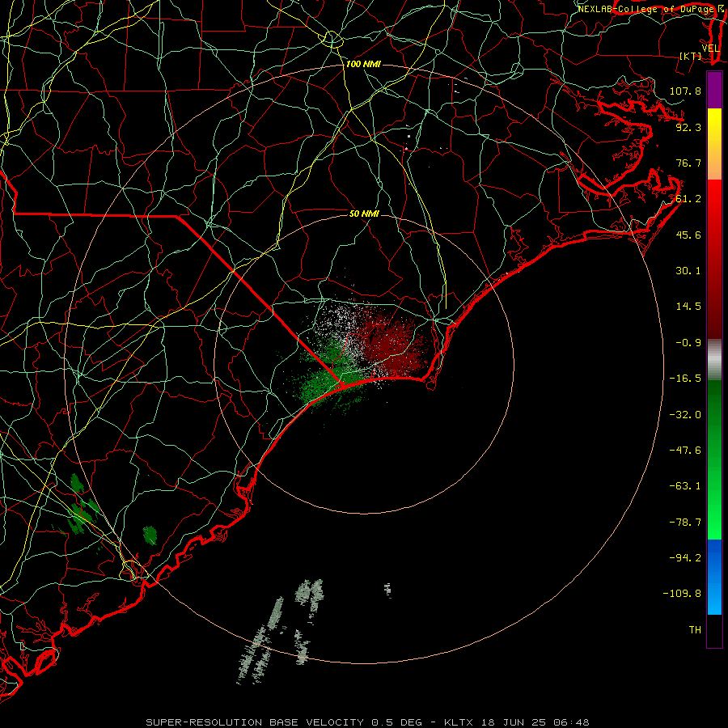This screenshot has height=728, width=728.
Task: Click the 92.3 value on the velocity scale
Action: click(688, 127)
